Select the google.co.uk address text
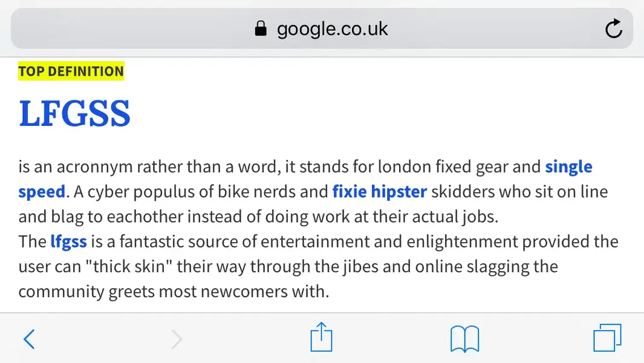This screenshot has width=644, height=363. (332, 29)
